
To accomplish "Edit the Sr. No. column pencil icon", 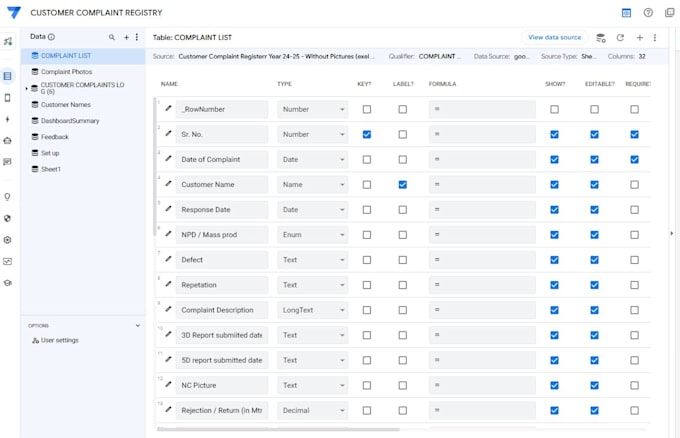I will click(x=168, y=134).
